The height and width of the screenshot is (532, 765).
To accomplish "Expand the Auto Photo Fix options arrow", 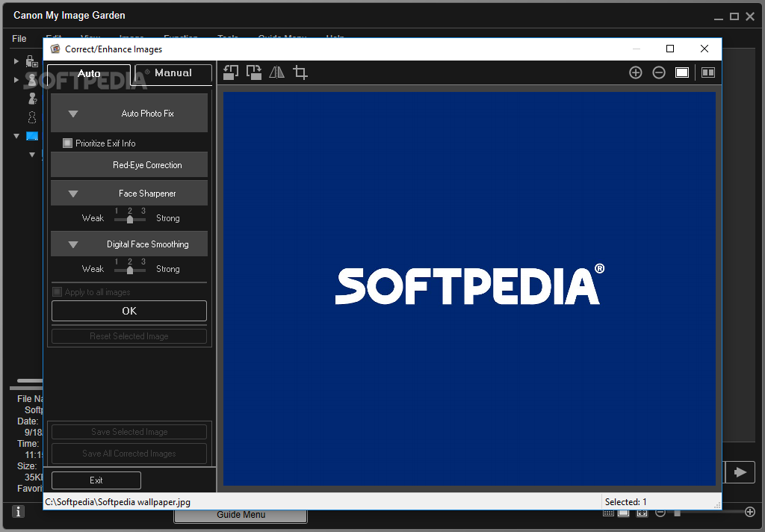I will click(73, 114).
